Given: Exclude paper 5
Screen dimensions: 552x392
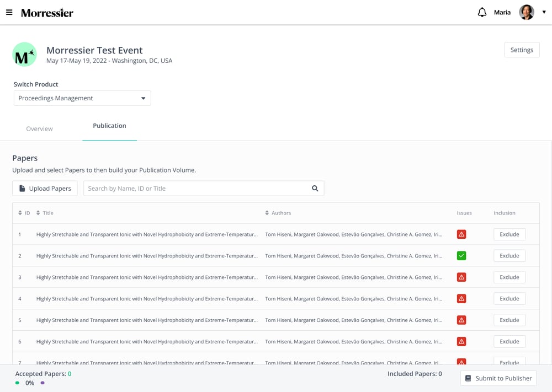Looking at the screenshot, I should 509,320.
